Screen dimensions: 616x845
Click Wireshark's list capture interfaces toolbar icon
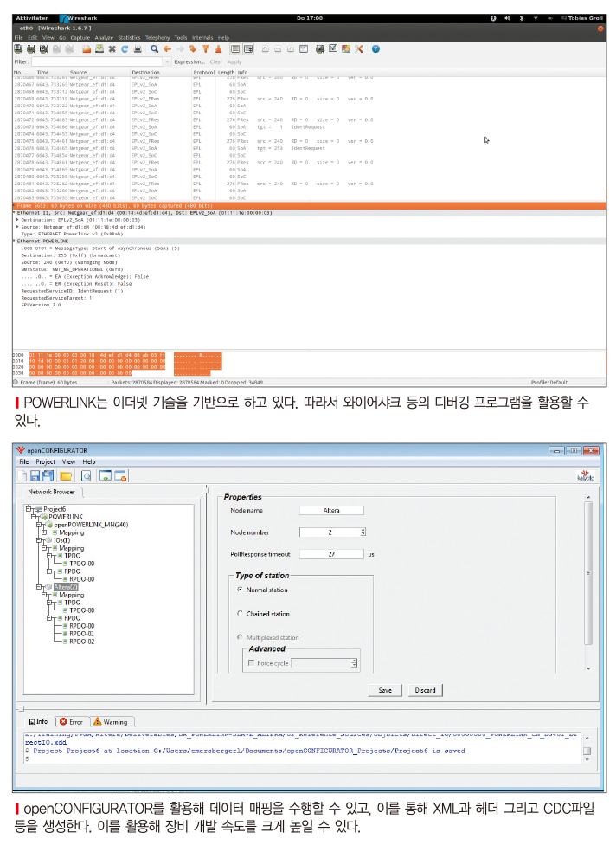click(18, 49)
